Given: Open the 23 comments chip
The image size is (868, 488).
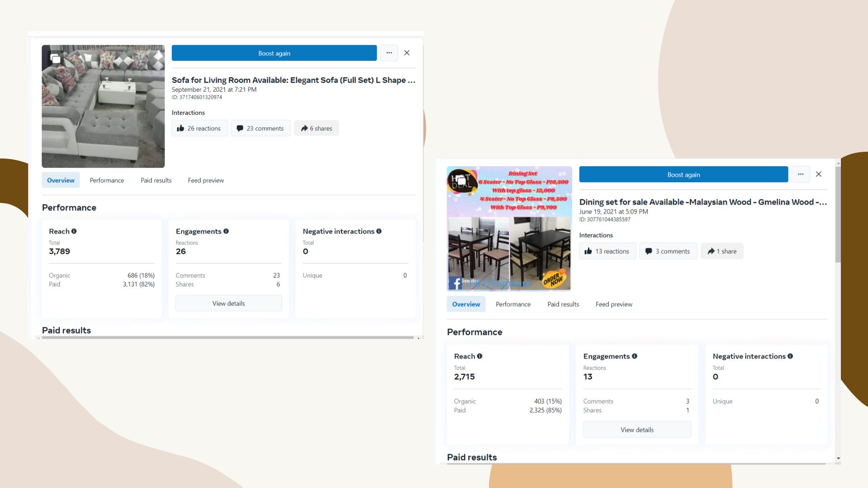Looking at the screenshot, I should (x=261, y=128).
